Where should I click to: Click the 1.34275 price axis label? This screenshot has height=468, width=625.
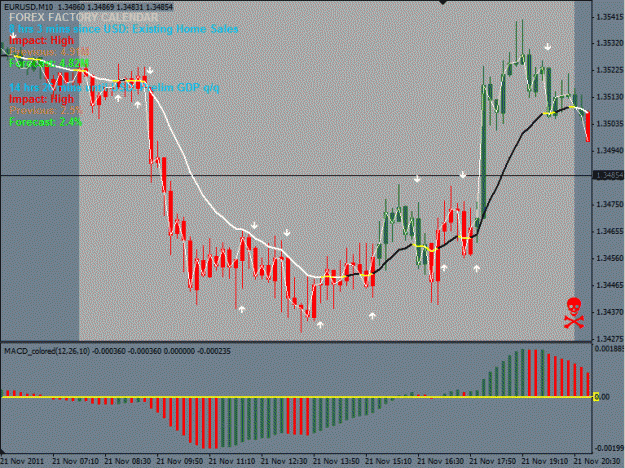(x=610, y=339)
